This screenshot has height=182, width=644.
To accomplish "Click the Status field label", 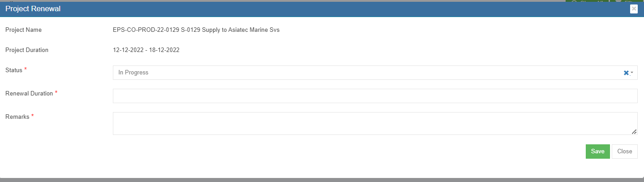I will click(x=14, y=70).
